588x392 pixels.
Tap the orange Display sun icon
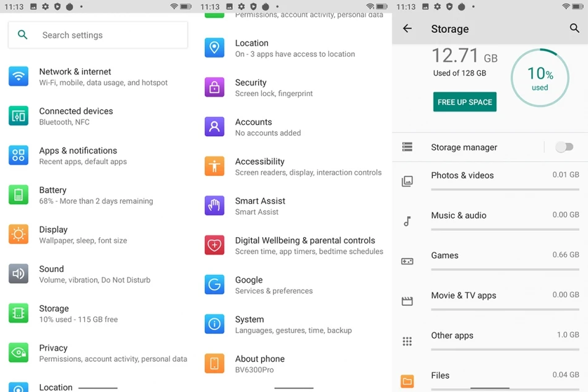[x=19, y=234]
